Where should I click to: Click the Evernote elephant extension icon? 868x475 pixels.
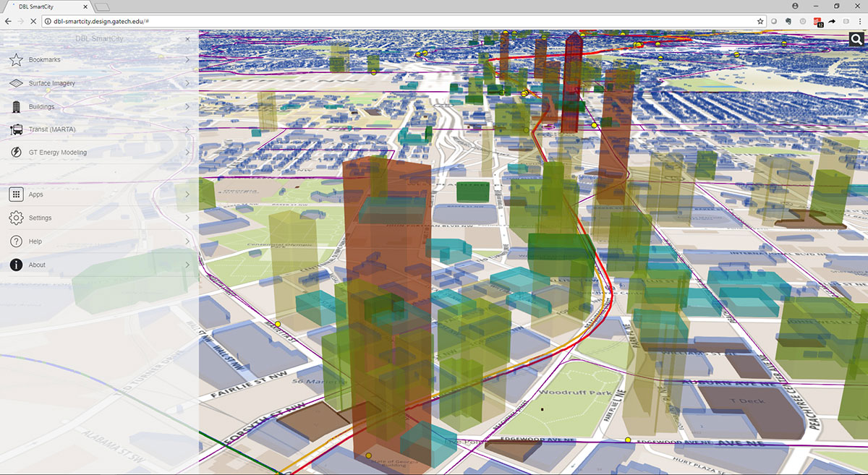pyautogui.click(x=788, y=22)
